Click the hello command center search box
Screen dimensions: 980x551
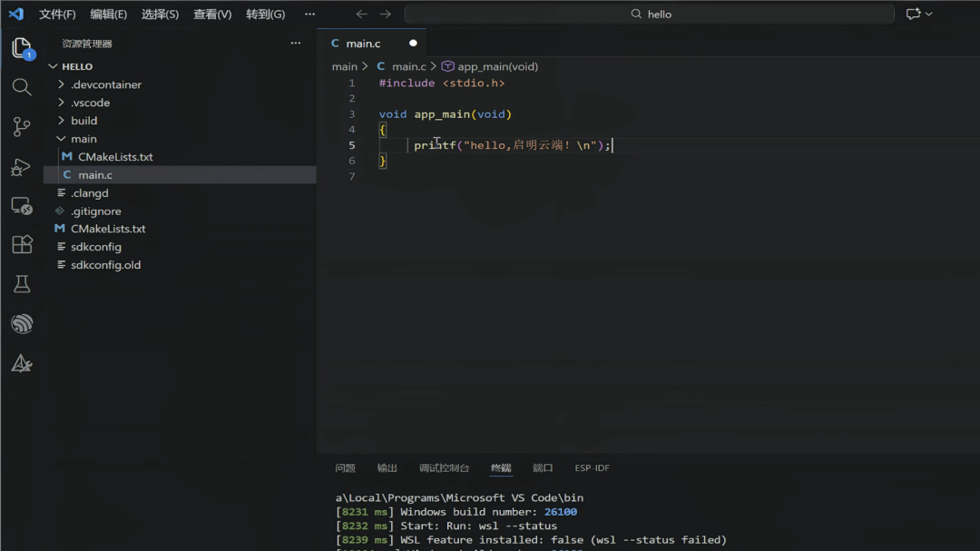(650, 14)
